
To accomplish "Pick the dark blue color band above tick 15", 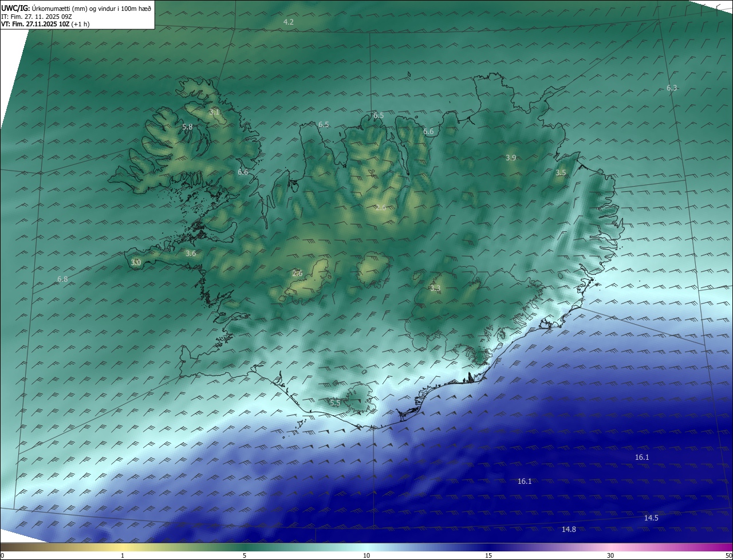I will tap(488, 547).
